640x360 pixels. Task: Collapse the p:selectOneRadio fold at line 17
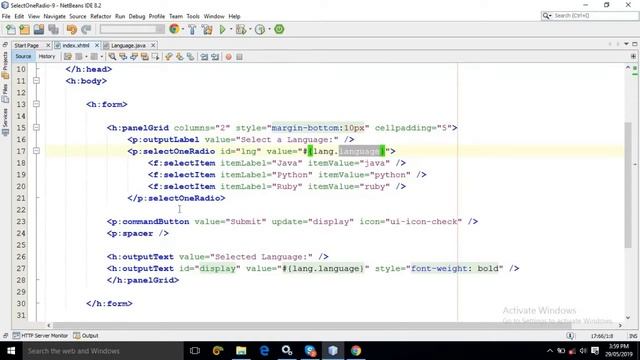pyautogui.click(x=36, y=151)
